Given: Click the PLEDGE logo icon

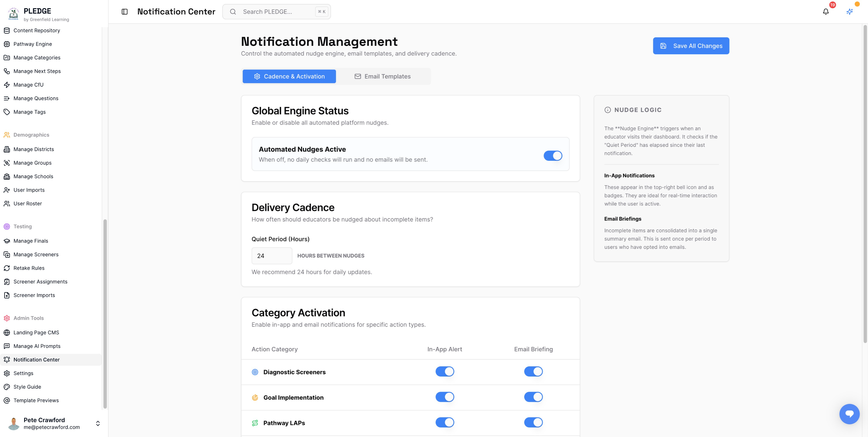Looking at the screenshot, I should pos(13,13).
